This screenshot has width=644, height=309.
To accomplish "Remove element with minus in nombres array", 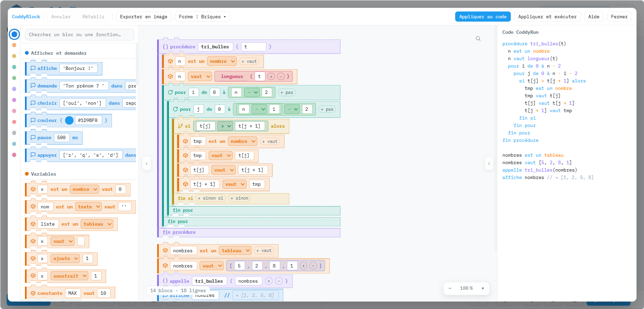I will pyautogui.click(x=313, y=266).
